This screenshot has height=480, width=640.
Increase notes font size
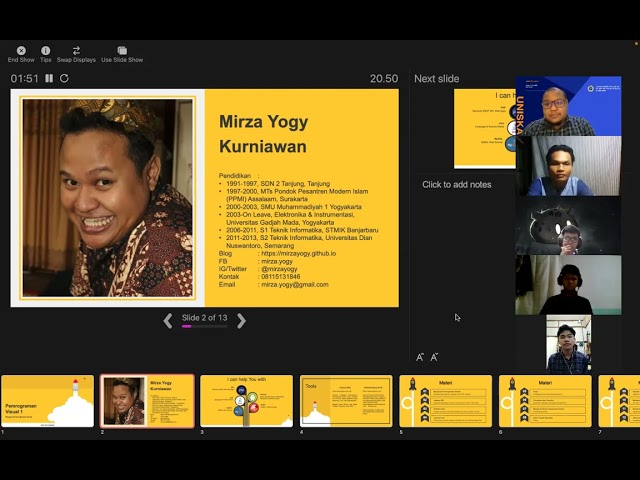[x=420, y=357]
